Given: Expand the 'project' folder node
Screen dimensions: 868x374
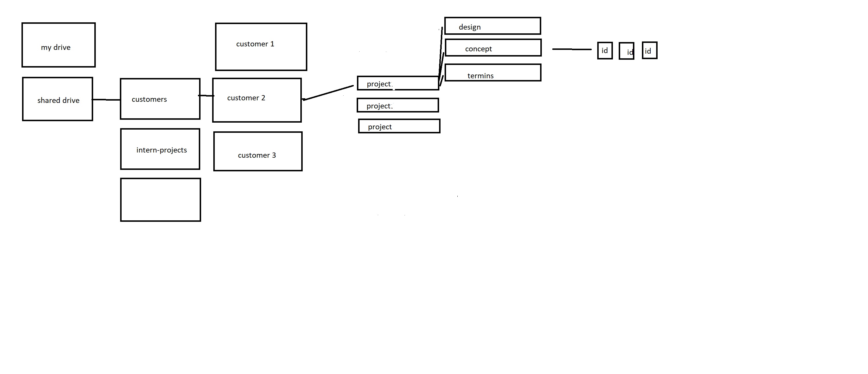Looking at the screenshot, I should tap(398, 85).
